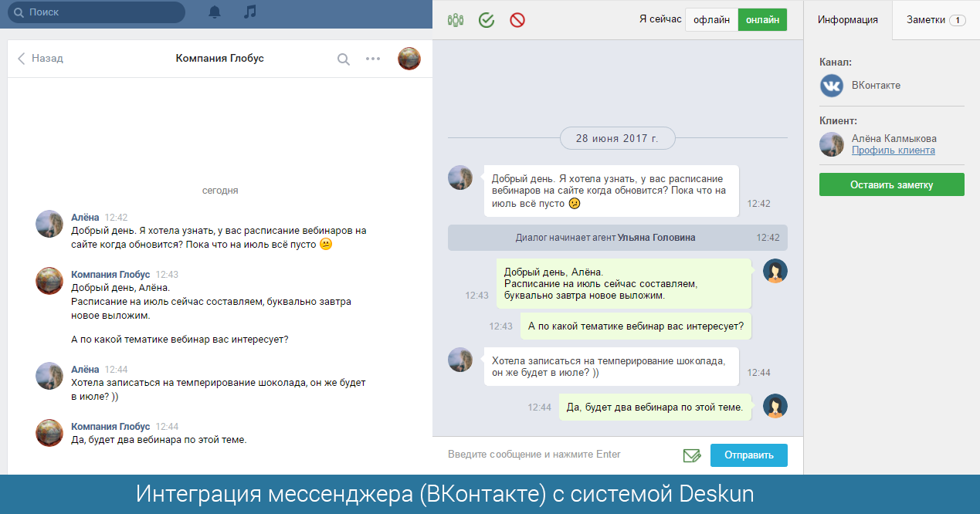The width and height of the screenshot is (980, 514).
Task: Open the Профиль клиента link
Action: tap(894, 150)
